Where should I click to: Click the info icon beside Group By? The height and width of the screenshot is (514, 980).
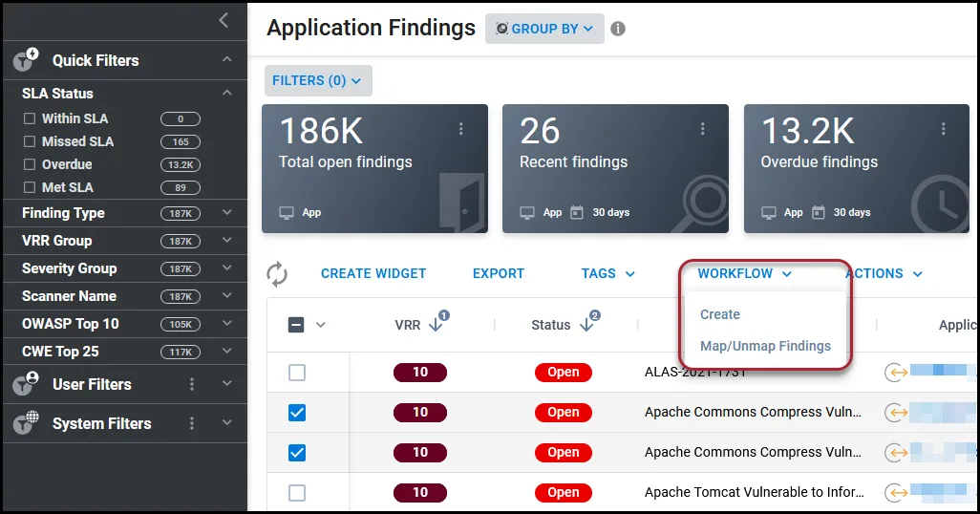pos(617,29)
